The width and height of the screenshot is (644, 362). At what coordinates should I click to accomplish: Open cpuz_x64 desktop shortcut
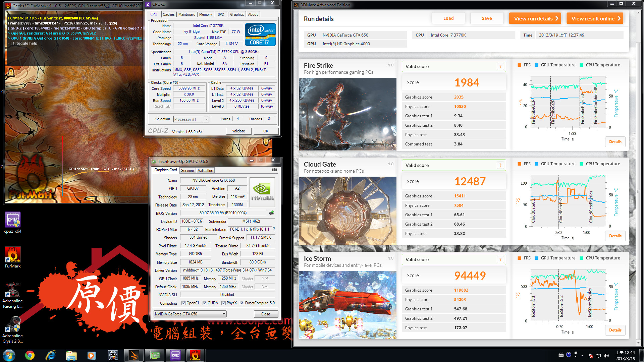pos(13,223)
